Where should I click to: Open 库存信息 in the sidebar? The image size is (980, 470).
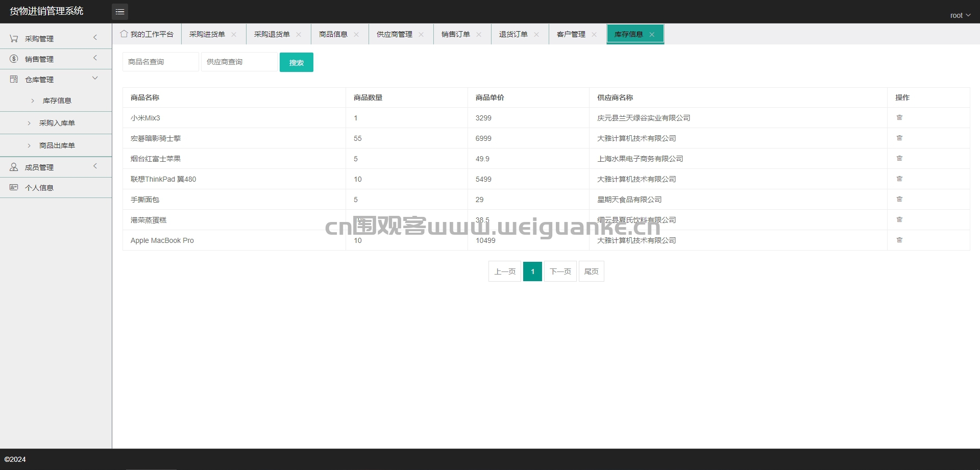(56, 101)
